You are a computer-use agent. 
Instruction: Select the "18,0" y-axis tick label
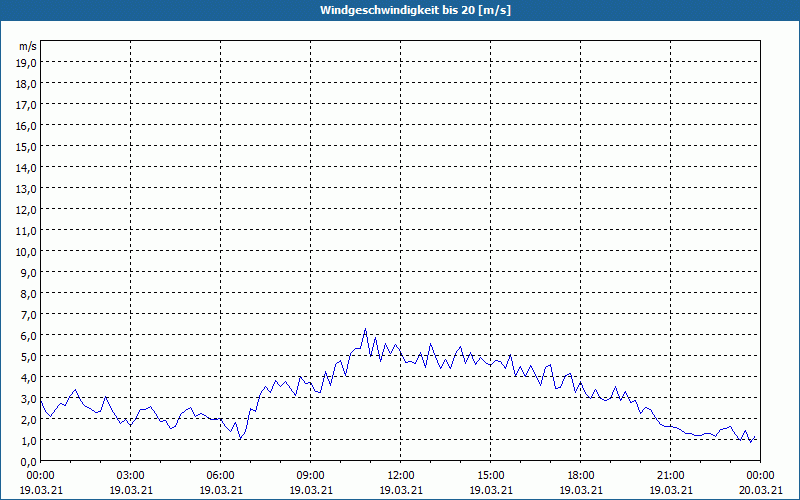[28, 84]
